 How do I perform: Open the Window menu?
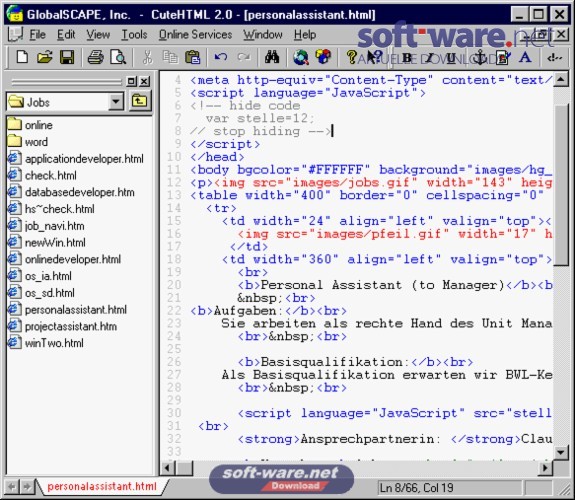[263, 34]
